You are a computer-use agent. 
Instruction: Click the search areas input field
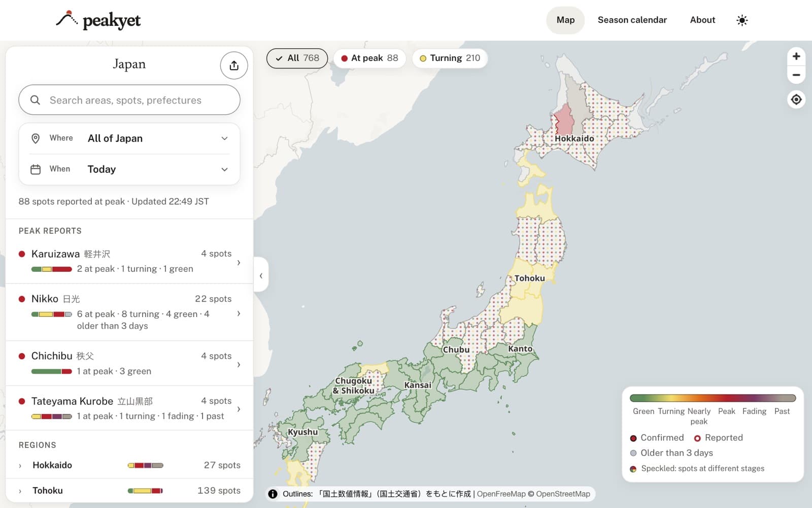pyautogui.click(x=129, y=100)
